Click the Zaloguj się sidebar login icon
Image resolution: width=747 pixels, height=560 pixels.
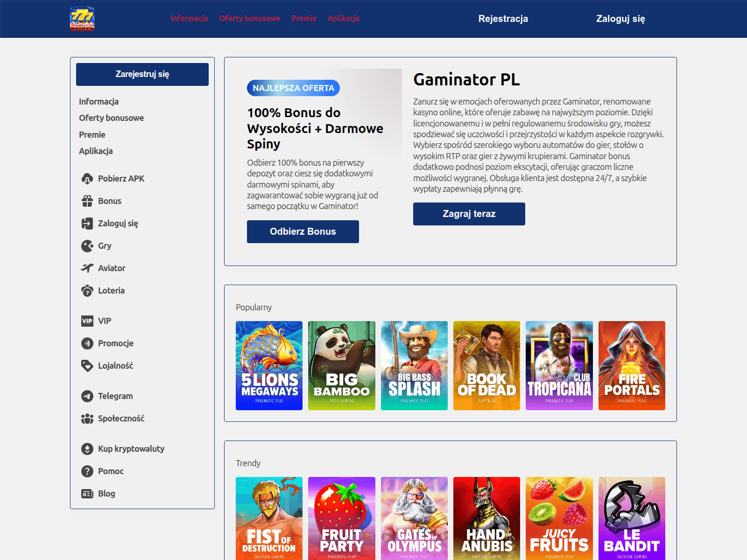[87, 224]
